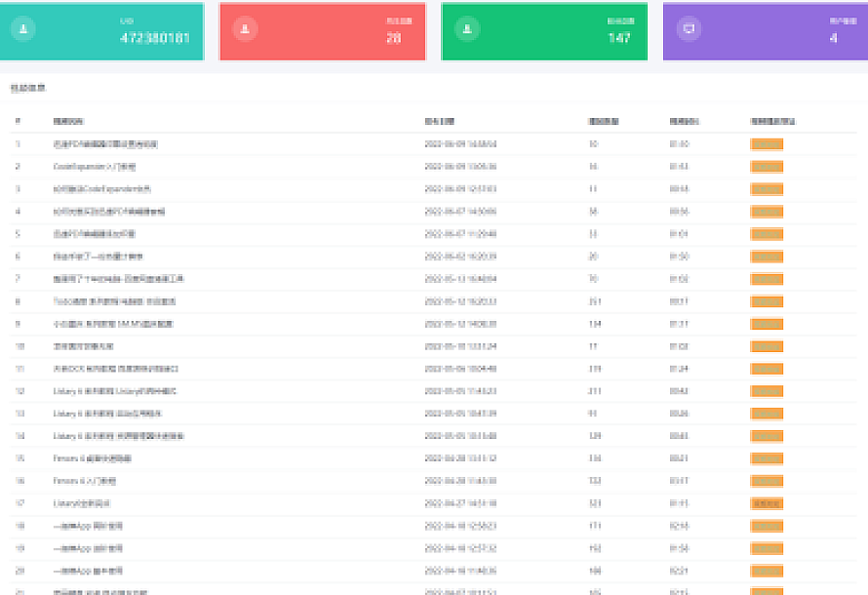Image resolution: width=868 pixels, height=595 pixels.
Task: Open the Fences 4 title in row 16
Action: point(88,481)
